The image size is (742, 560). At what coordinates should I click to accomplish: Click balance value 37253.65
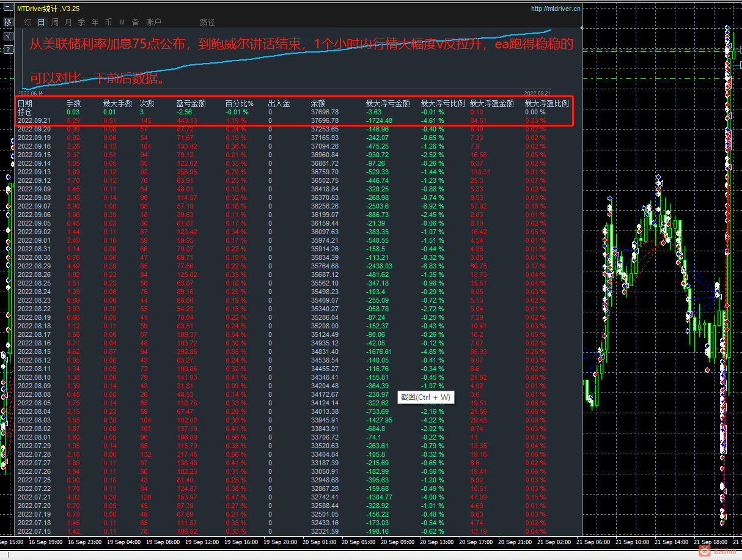point(325,130)
